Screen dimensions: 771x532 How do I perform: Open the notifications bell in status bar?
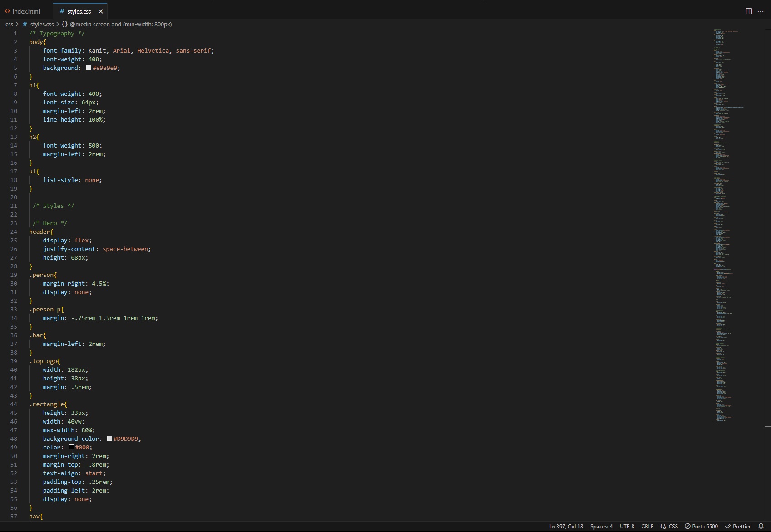[x=761, y=527]
